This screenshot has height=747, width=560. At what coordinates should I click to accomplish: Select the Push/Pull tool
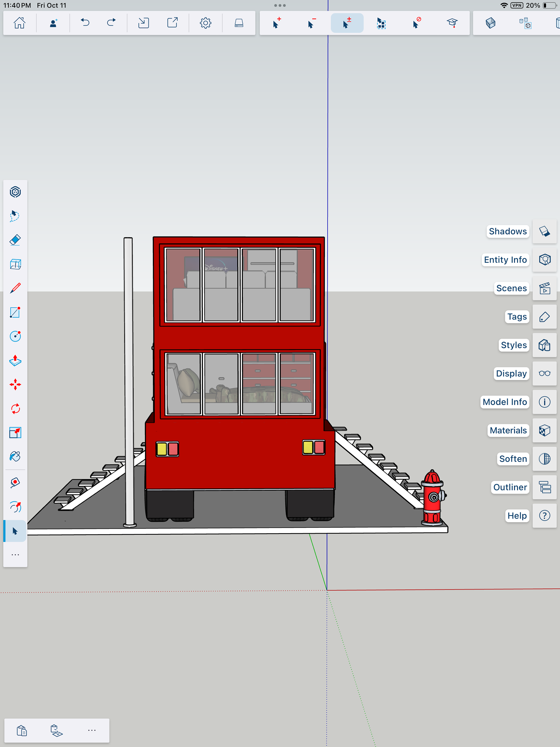pos(15,361)
